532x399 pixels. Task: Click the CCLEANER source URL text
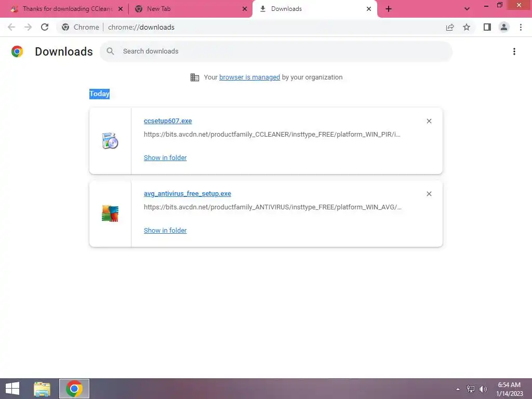pyautogui.click(x=272, y=135)
